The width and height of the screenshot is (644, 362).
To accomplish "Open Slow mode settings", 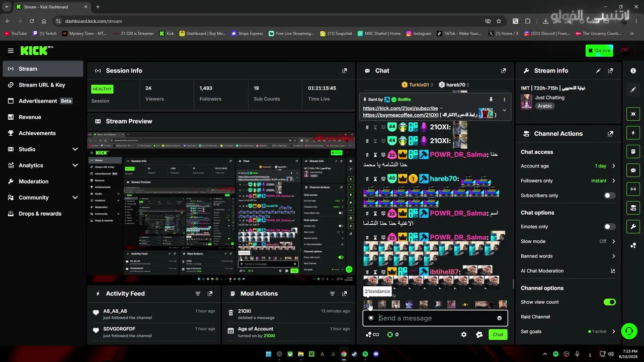I will (568, 241).
